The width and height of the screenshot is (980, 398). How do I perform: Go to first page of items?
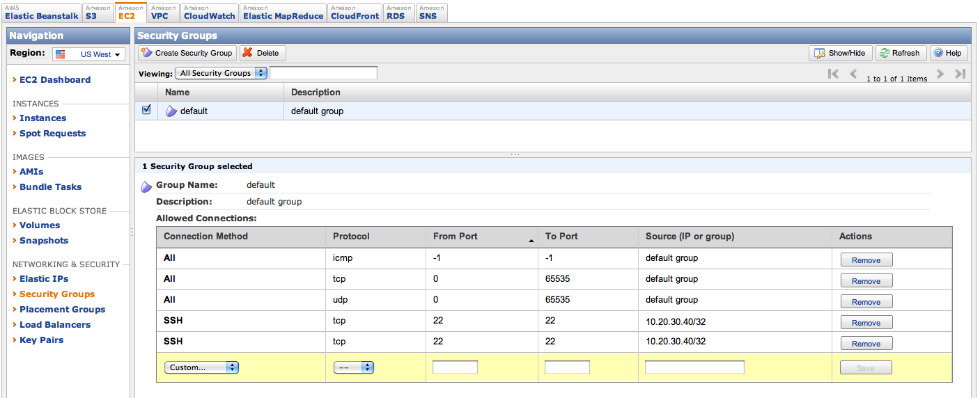(833, 74)
